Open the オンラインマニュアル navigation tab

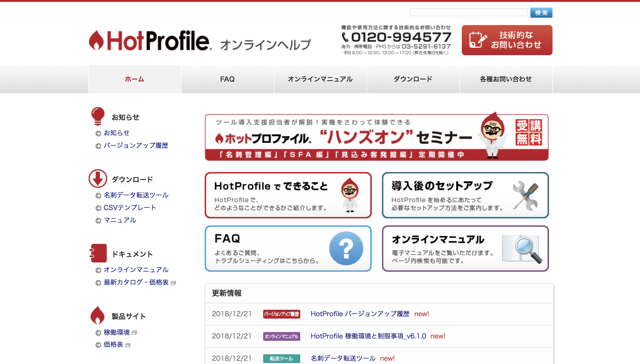pyautogui.click(x=320, y=79)
